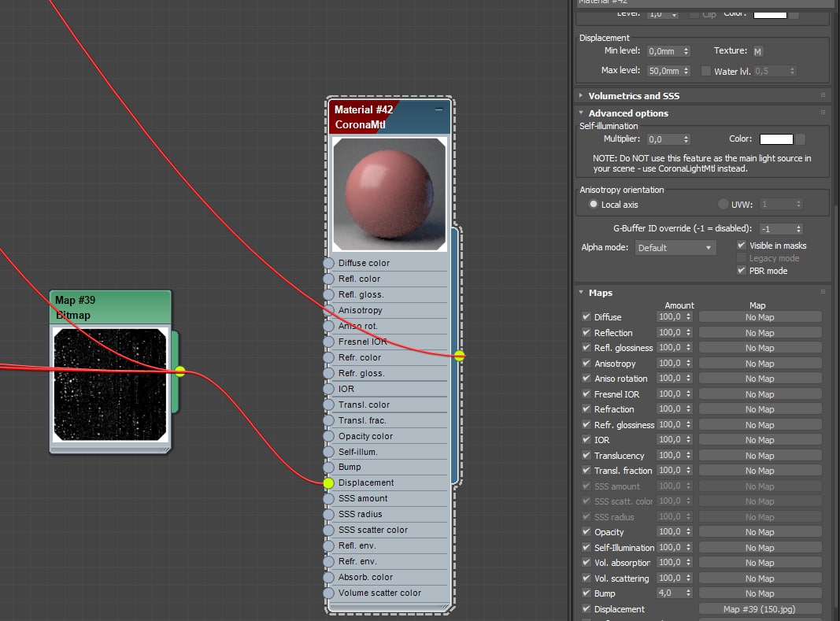Adjust the G-Buffer ID override spinner
The width and height of the screenshot is (840, 621).
click(x=798, y=229)
